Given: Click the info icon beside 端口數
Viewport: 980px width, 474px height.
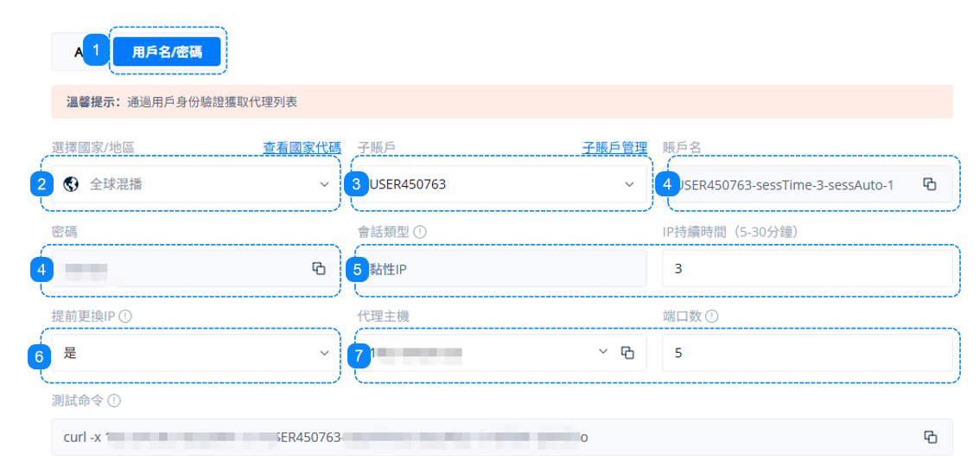Looking at the screenshot, I should 712,317.
